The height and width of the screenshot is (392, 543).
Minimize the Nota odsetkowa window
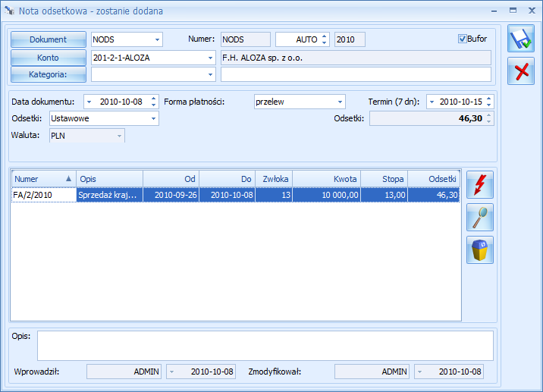tap(494, 11)
